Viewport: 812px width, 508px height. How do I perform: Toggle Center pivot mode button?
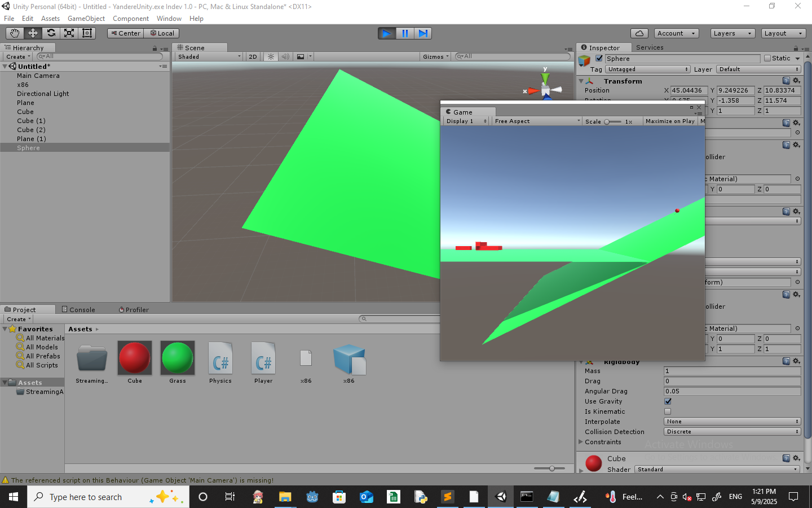point(125,33)
